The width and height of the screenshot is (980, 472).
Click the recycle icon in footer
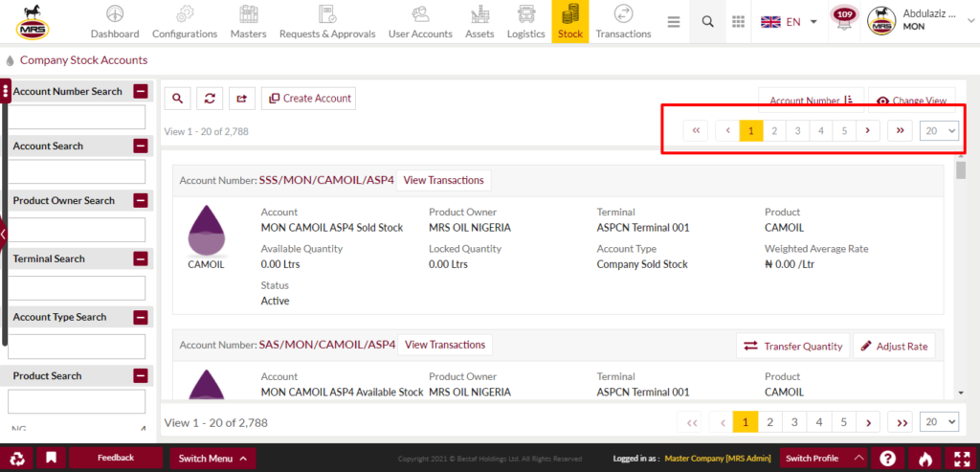[19, 459]
